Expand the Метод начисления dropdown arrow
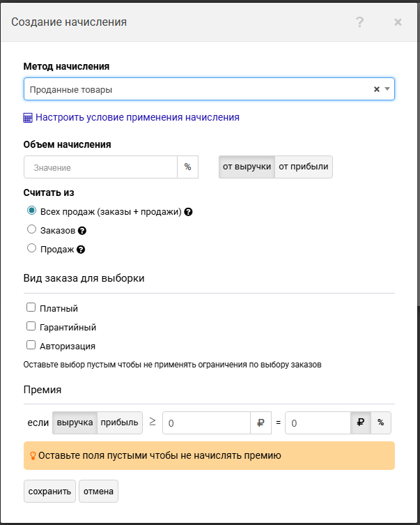 pyautogui.click(x=388, y=89)
